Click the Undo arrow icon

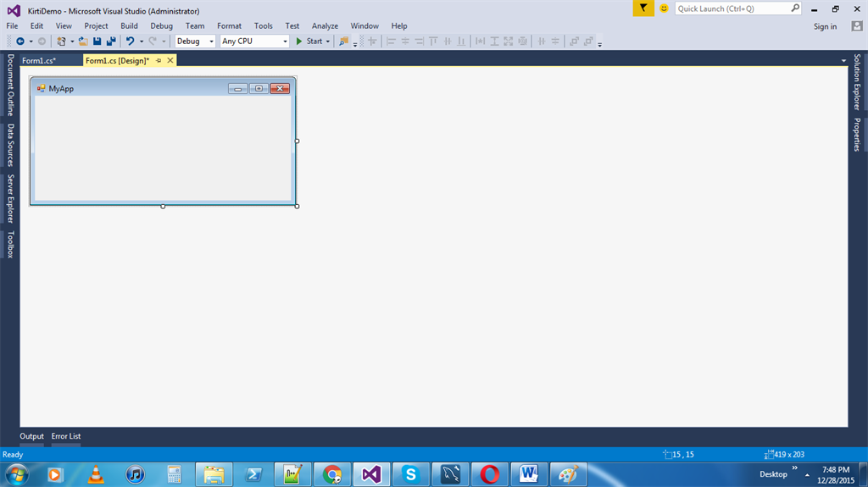coord(130,41)
